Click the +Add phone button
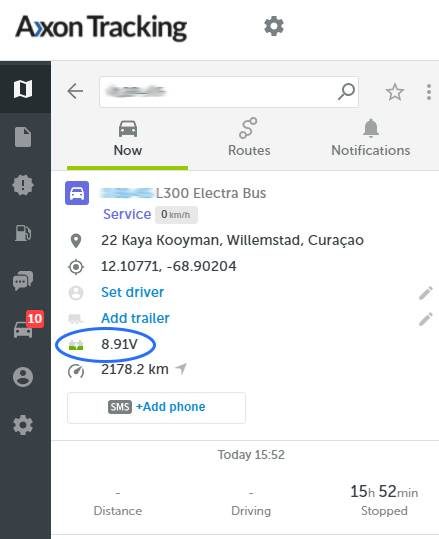This screenshot has height=539, width=439. pyautogui.click(x=156, y=408)
